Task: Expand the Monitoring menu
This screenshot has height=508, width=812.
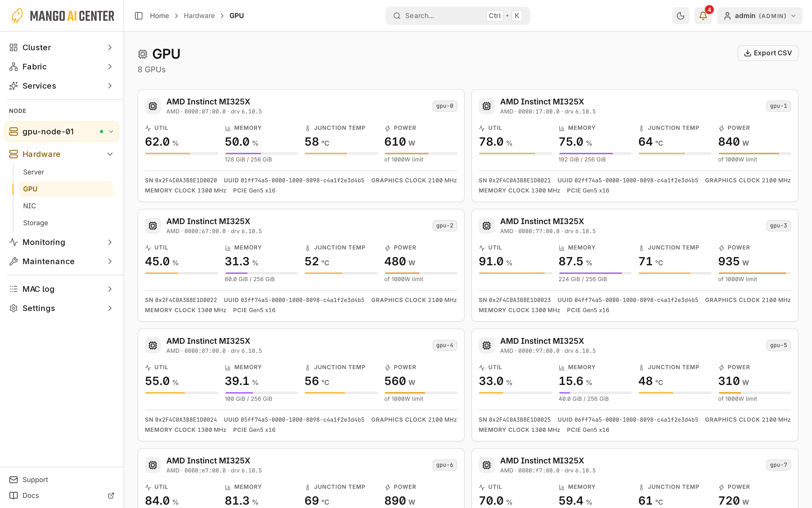Action: coord(62,242)
